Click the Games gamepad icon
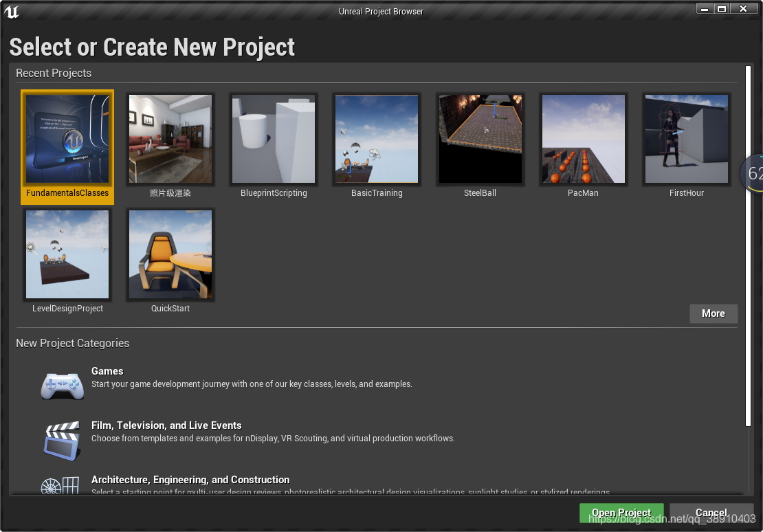The width and height of the screenshot is (763, 532). 63,386
